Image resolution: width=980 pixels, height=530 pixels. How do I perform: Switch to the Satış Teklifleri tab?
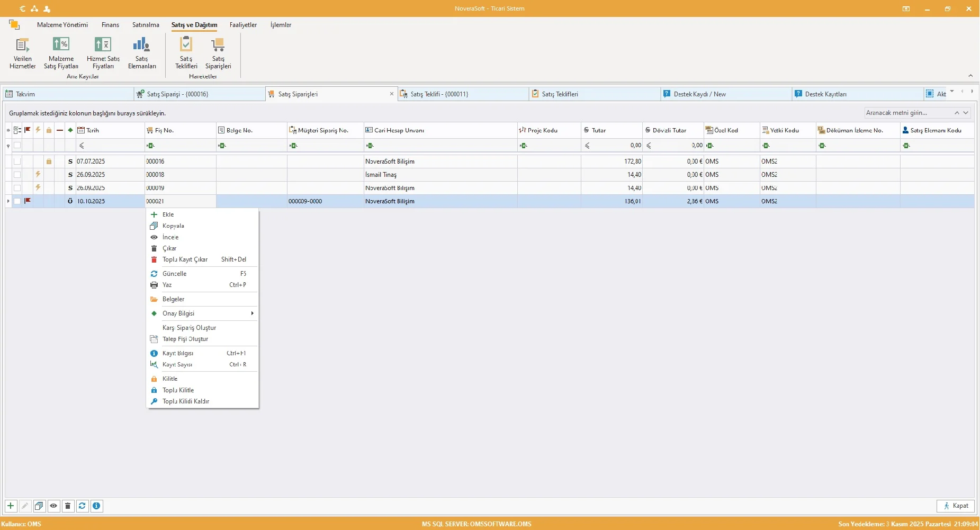coord(560,94)
